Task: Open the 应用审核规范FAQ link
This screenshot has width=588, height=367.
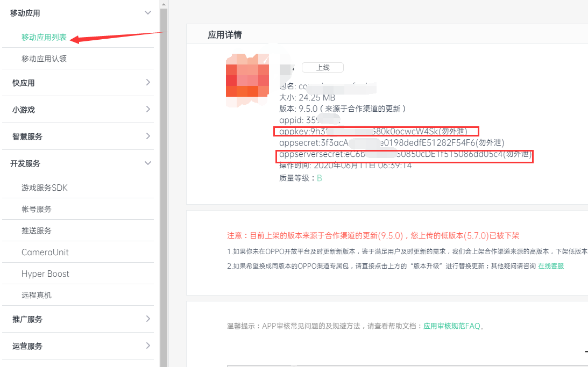Action: tap(451, 326)
